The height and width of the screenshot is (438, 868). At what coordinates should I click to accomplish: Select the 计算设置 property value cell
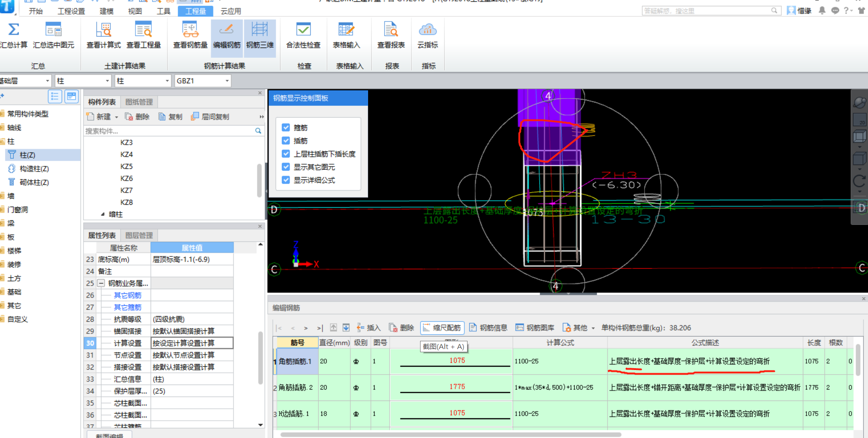192,343
